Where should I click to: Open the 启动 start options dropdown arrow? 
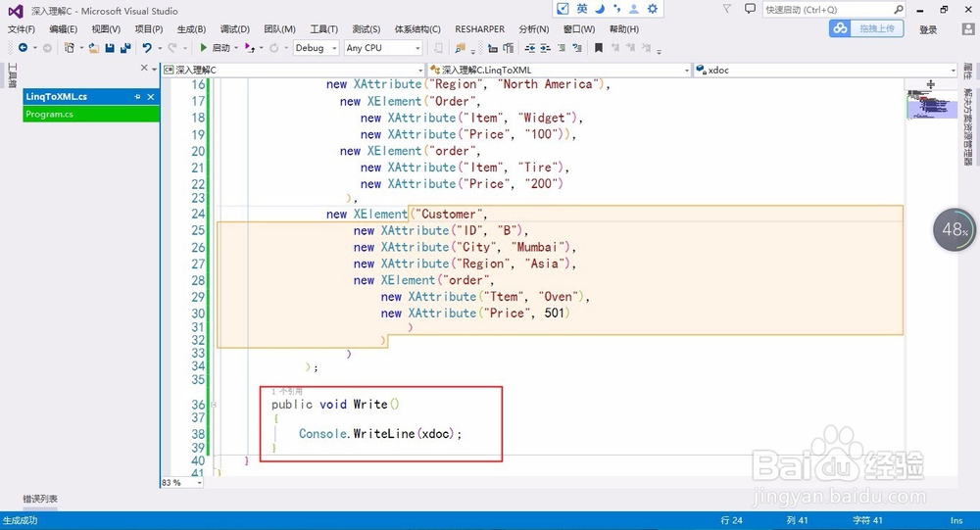pos(236,47)
